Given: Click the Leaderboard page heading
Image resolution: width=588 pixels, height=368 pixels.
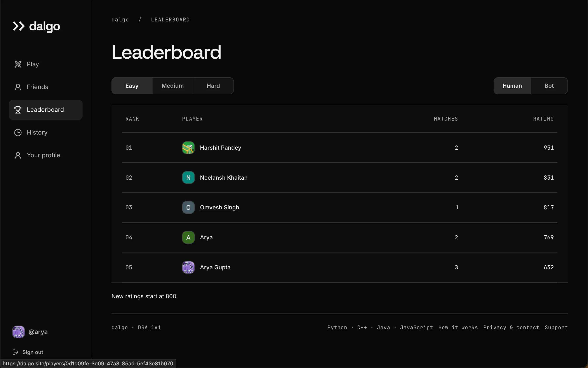Looking at the screenshot, I should click(x=166, y=52).
